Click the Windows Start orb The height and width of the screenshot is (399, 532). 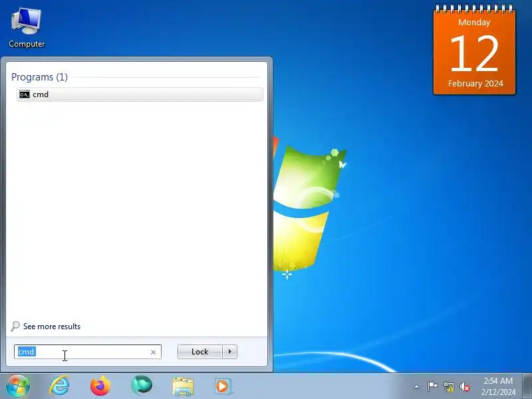(18, 386)
